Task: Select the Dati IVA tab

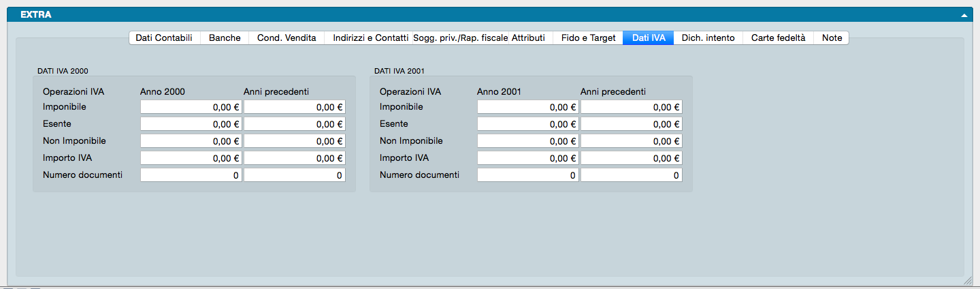Action: 648,38
